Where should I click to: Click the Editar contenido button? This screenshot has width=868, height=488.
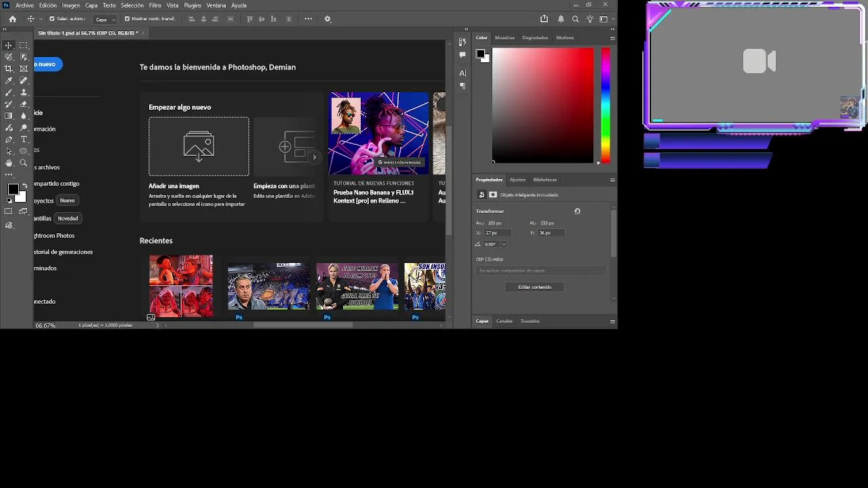point(535,287)
